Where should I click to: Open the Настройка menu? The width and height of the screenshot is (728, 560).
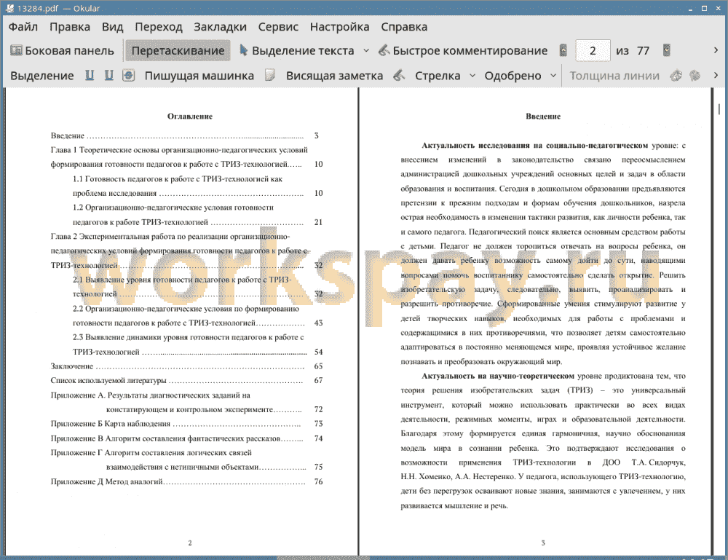click(339, 26)
